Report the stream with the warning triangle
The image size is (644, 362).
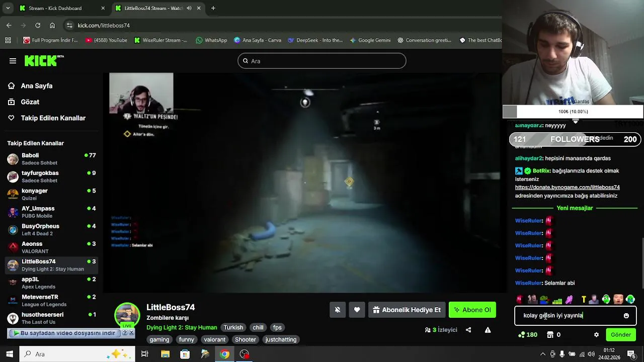coord(488,330)
